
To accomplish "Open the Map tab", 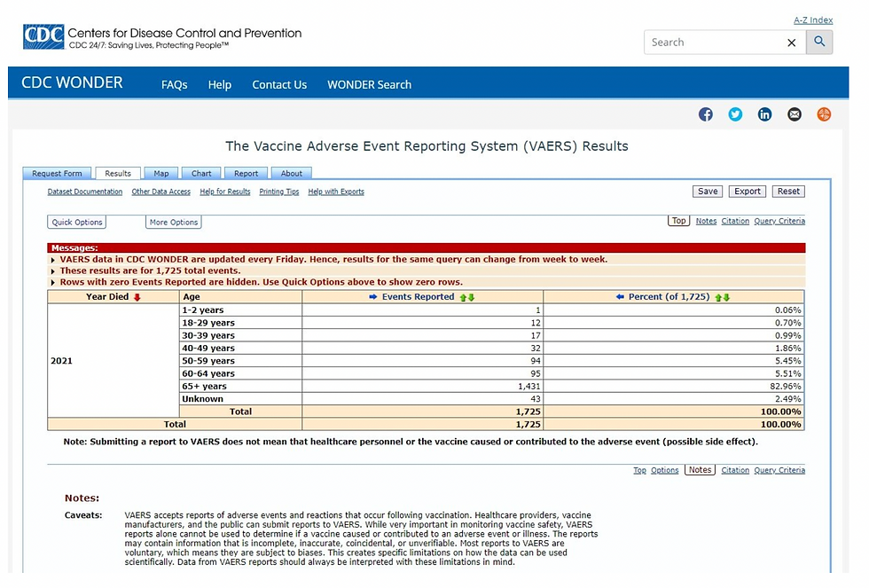I will click(161, 174).
